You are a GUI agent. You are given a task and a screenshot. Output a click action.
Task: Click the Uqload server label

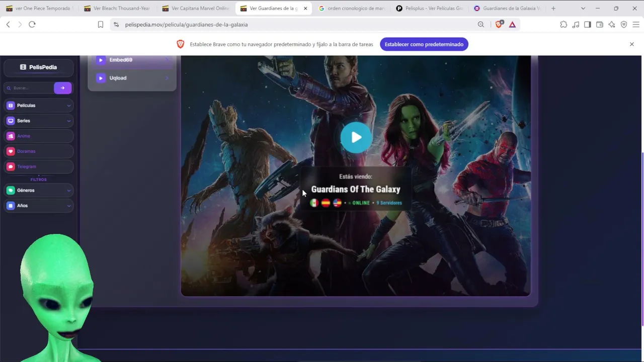click(118, 78)
